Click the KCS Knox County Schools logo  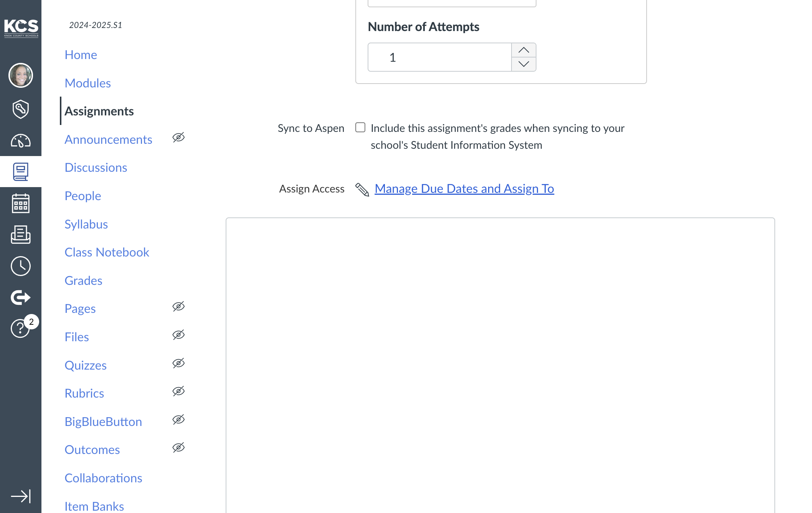(21, 28)
